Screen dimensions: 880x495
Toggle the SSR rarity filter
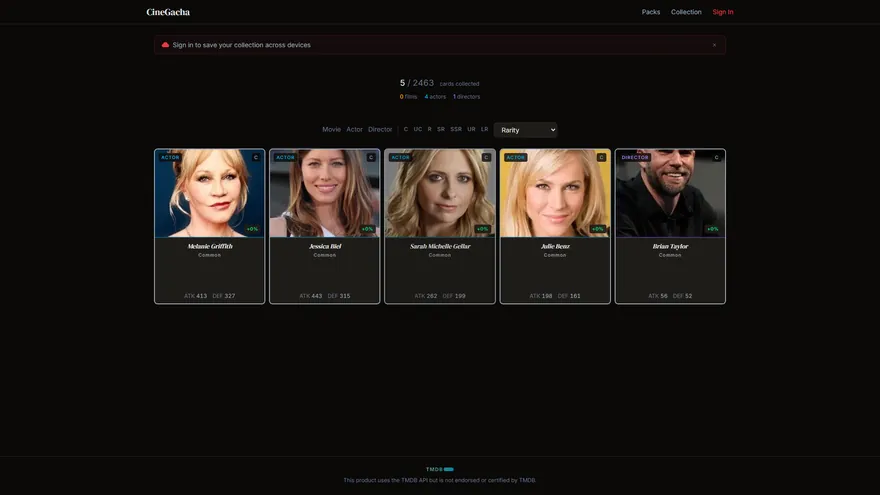[456, 129]
